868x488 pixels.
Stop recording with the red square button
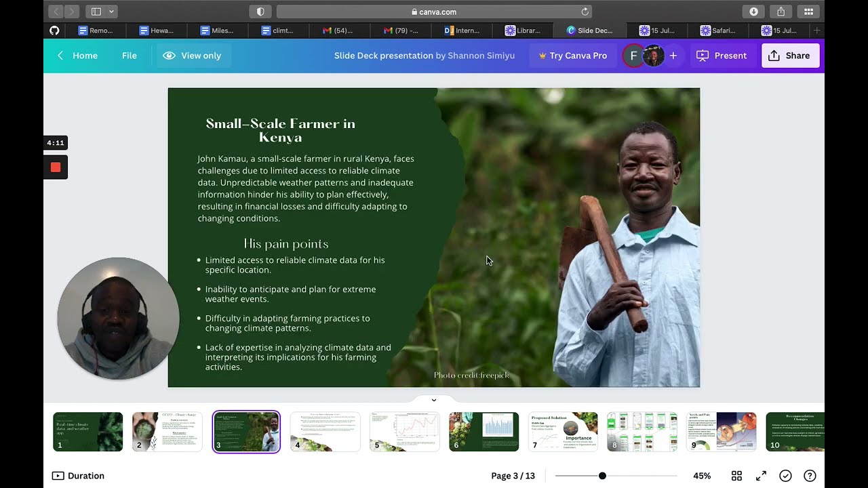[56, 167]
